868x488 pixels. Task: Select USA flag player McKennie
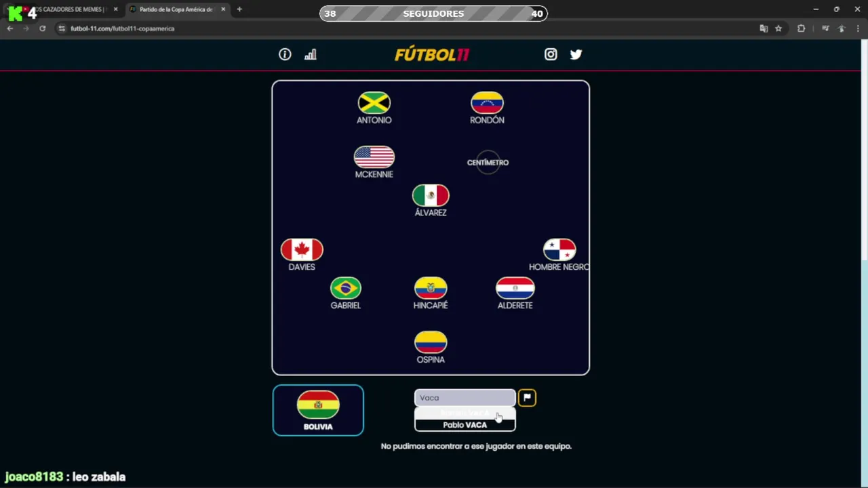[x=374, y=162]
